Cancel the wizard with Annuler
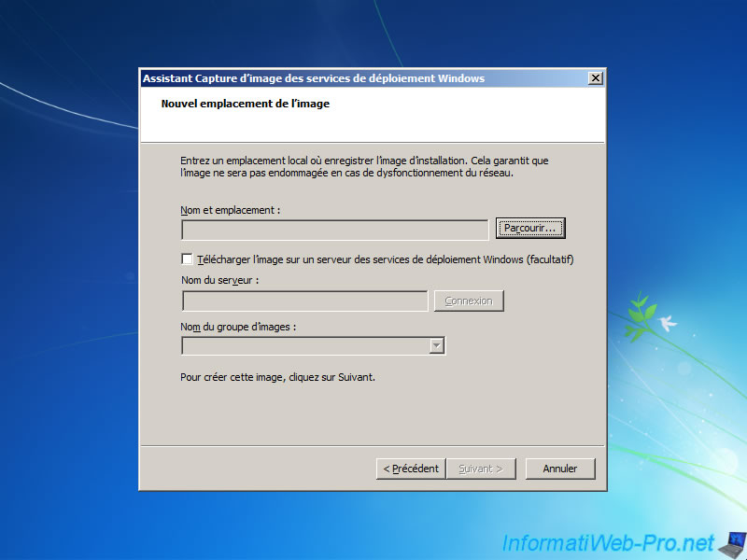This screenshot has width=747, height=560. point(560,469)
